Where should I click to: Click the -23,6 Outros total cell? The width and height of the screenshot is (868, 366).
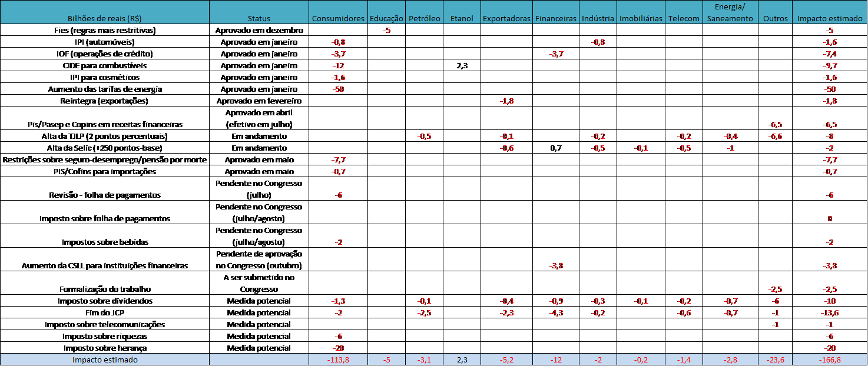pos(775,360)
